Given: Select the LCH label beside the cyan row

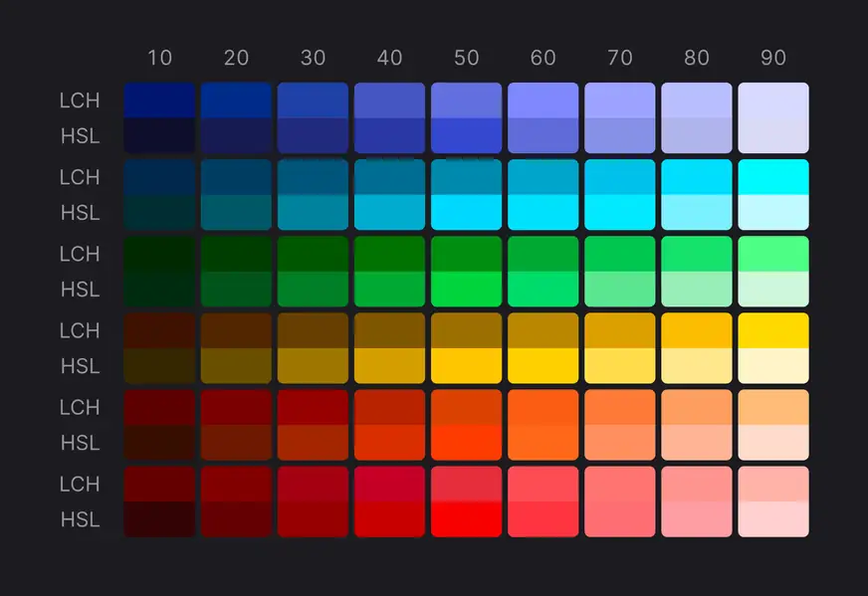Looking at the screenshot, I should pyautogui.click(x=80, y=178).
